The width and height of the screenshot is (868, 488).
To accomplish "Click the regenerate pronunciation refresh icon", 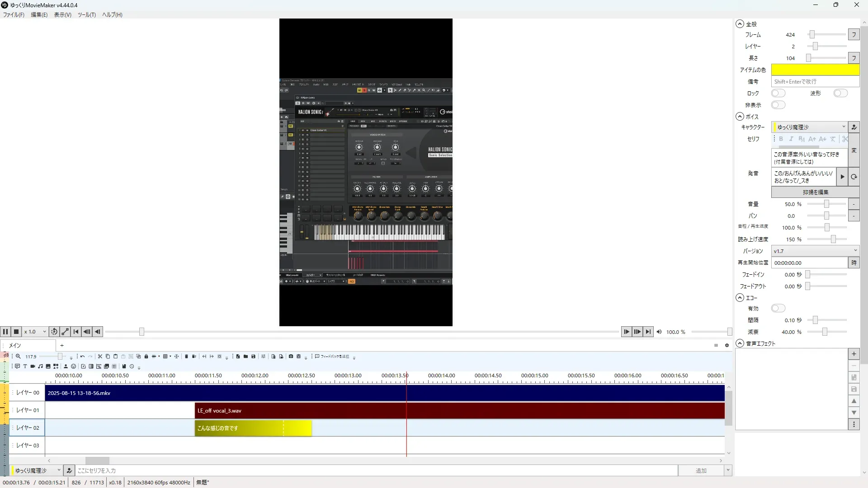I will point(854,177).
